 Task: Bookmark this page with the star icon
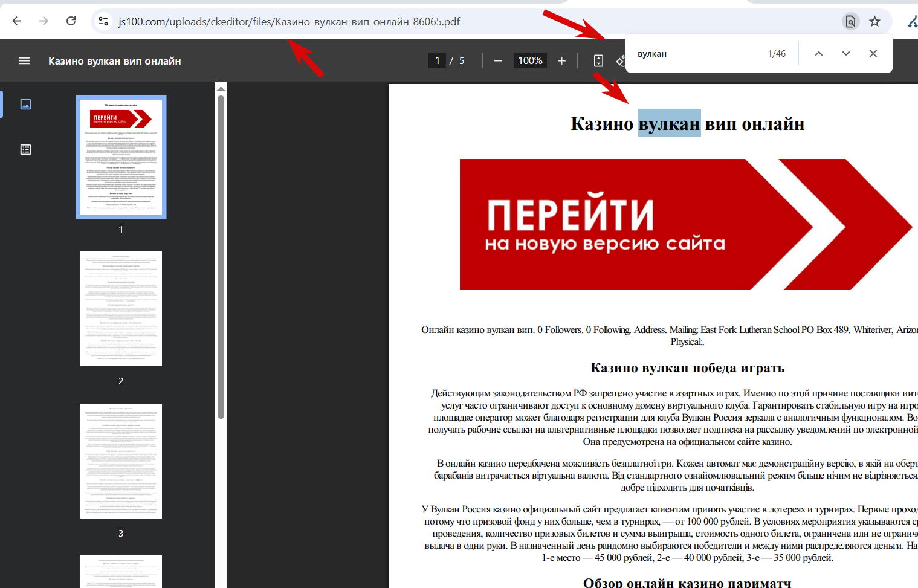tap(874, 21)
